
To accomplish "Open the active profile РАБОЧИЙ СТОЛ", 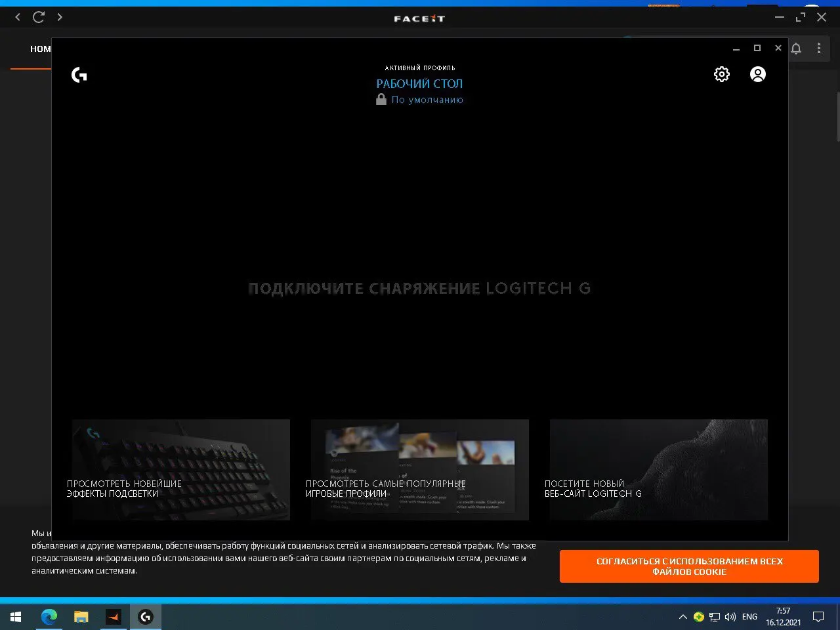I will (x=419, y=83).
